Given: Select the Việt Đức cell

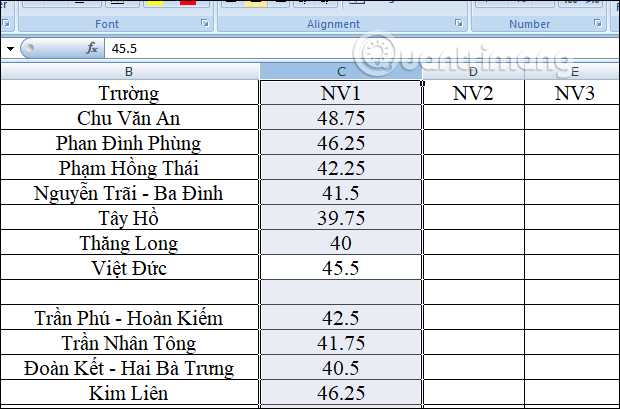Looking at the screenshot, I should 130,267.
